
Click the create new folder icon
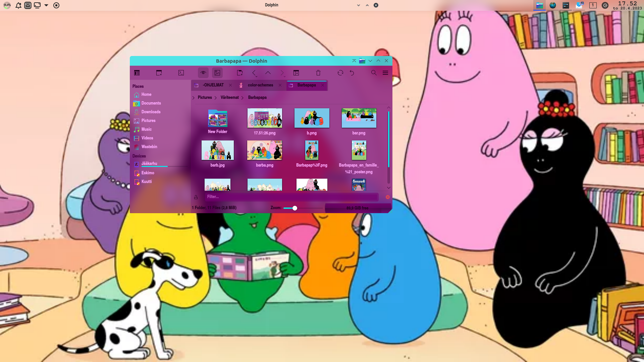coord(240,73)
